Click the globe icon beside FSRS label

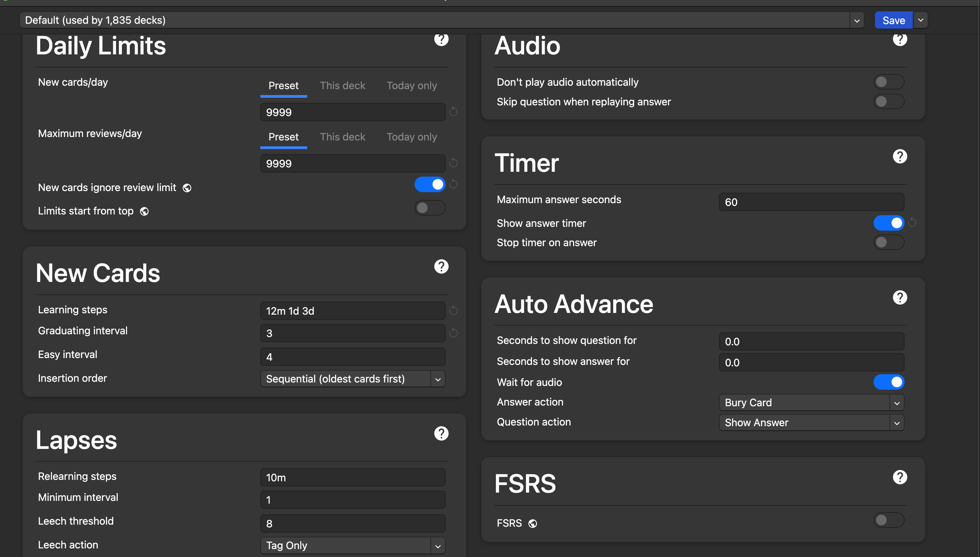coord(532,523)
